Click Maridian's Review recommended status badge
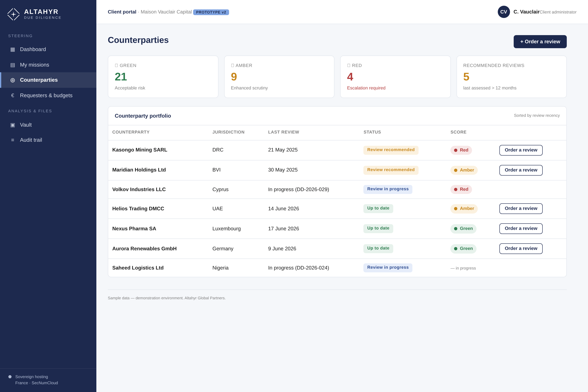The image size is (588, 392). 391,170
